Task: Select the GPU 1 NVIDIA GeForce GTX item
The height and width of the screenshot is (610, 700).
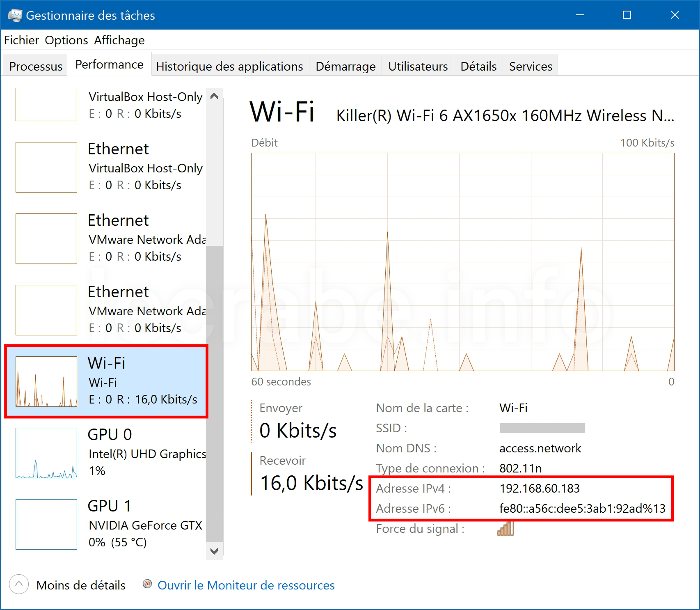Action: pyautogui.click(x=106, y=524)
